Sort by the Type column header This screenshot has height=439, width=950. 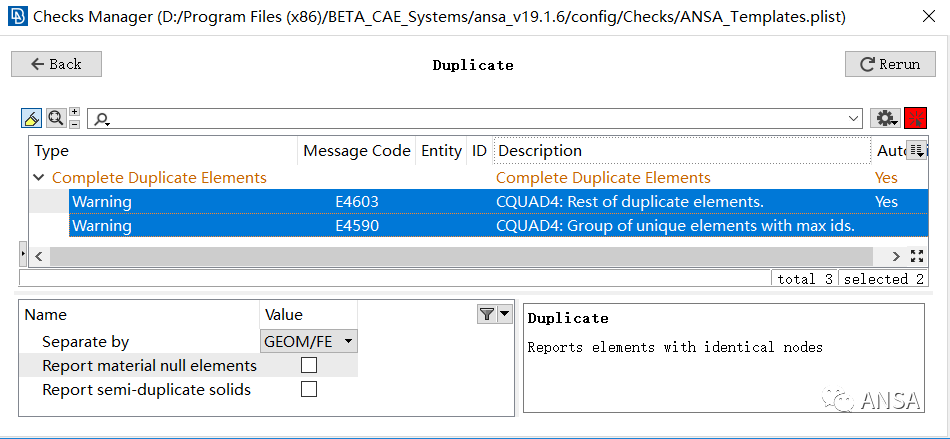[x=164, y=151]
